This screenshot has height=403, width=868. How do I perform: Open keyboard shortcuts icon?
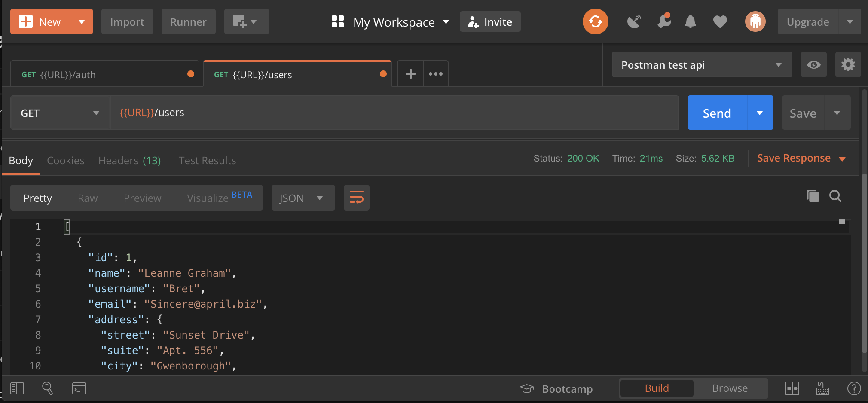[823, 388]
